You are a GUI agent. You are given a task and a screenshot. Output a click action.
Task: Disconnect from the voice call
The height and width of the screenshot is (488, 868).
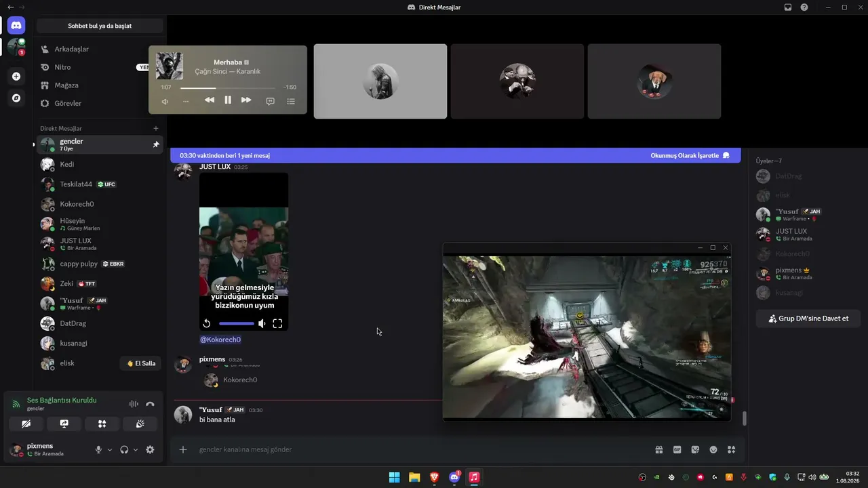tap(150, 404)
